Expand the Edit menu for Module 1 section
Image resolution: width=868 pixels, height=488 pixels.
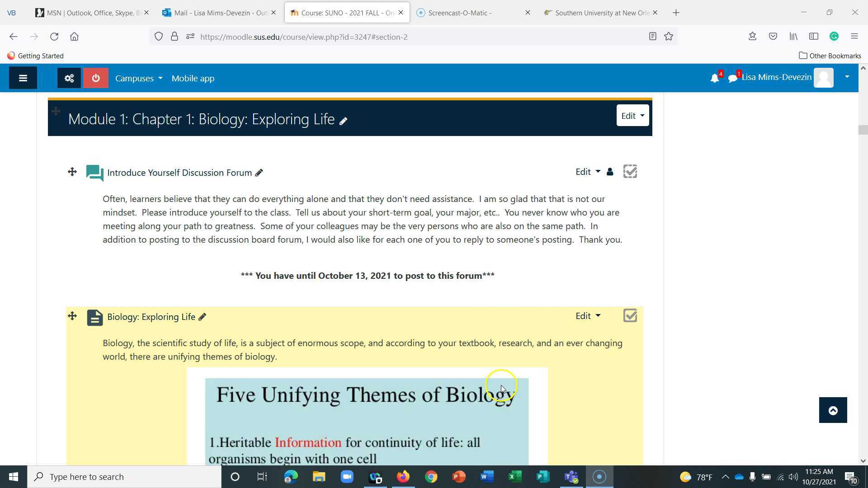632,115
